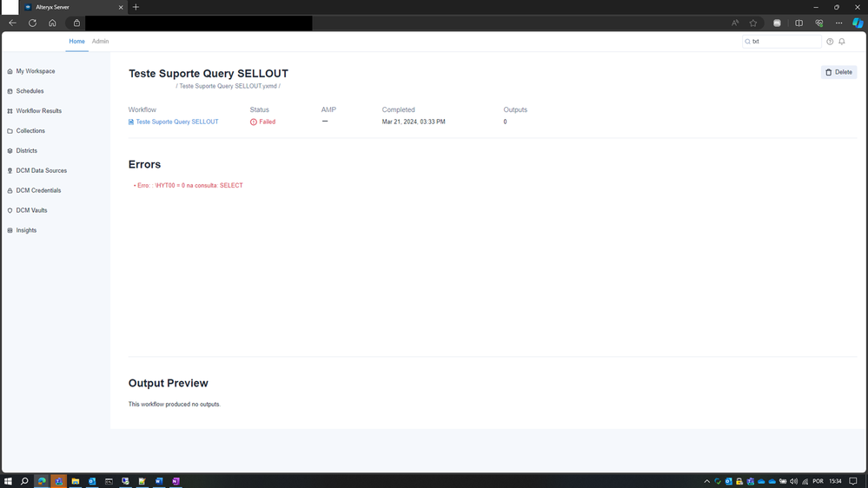Viewport: 868px width, 488px height.
Task: Switch to the Admin tab
Action: [100, 42]
